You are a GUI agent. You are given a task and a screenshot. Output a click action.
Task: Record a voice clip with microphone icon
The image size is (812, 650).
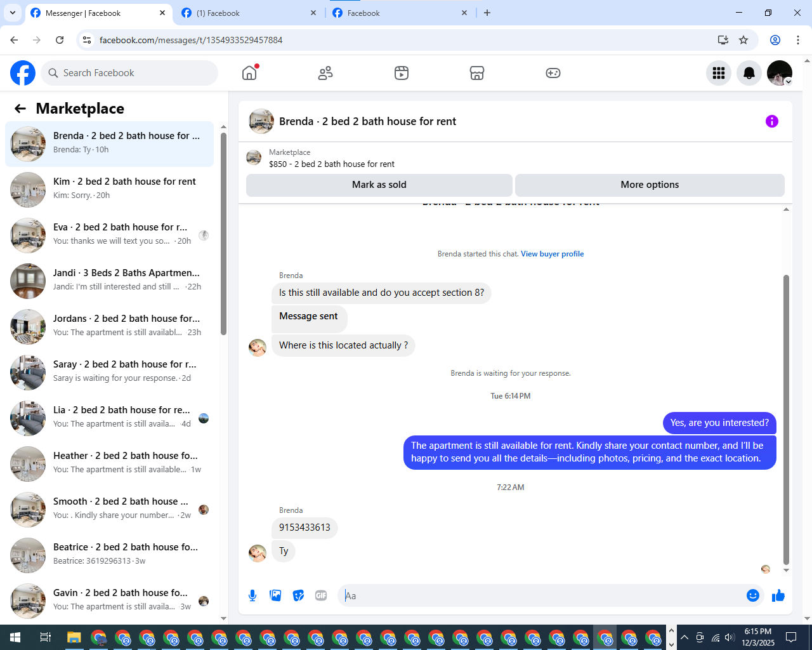[x=252, y=595]
